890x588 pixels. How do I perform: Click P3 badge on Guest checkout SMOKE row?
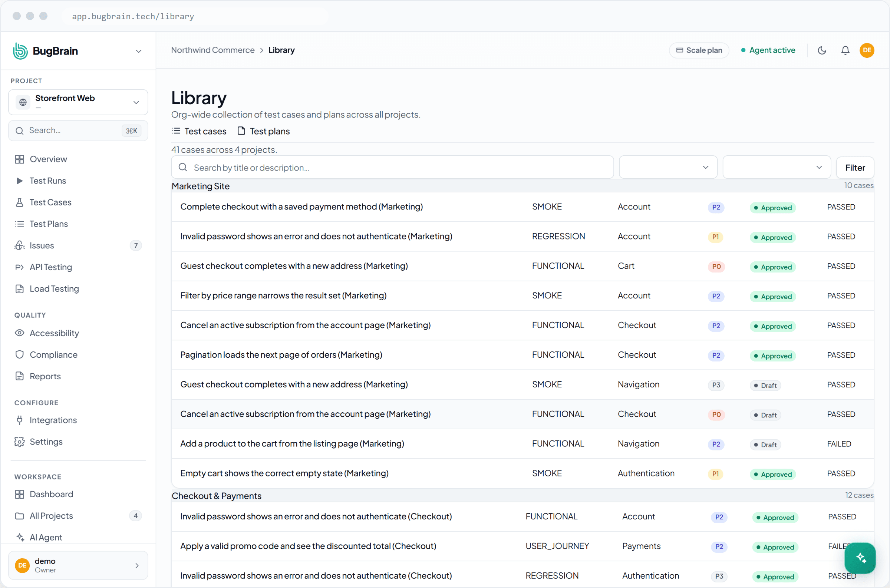click(x=716, y=385)
